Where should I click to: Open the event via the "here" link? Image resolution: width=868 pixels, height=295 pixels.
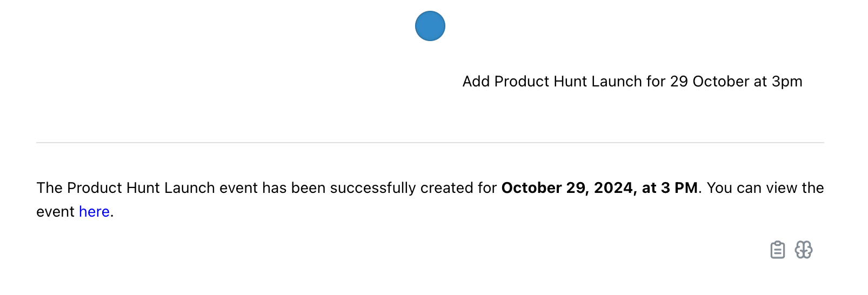[94, 212]
